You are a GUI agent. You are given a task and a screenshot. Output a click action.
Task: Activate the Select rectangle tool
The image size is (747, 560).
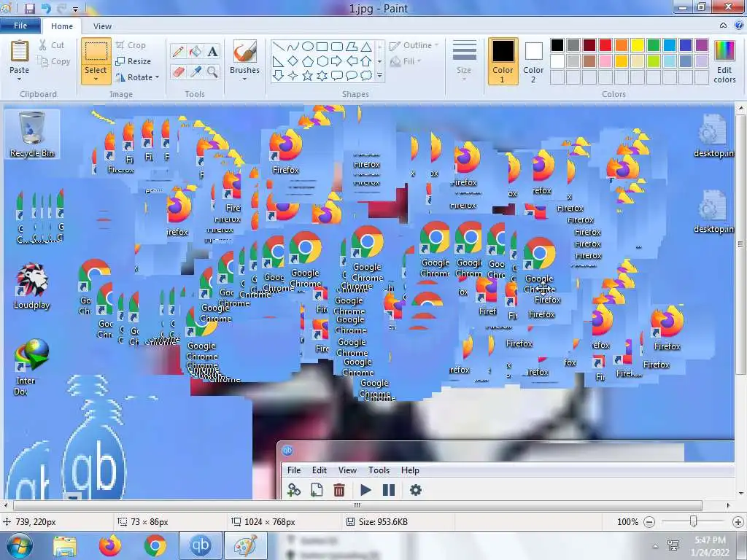[96, 52]
